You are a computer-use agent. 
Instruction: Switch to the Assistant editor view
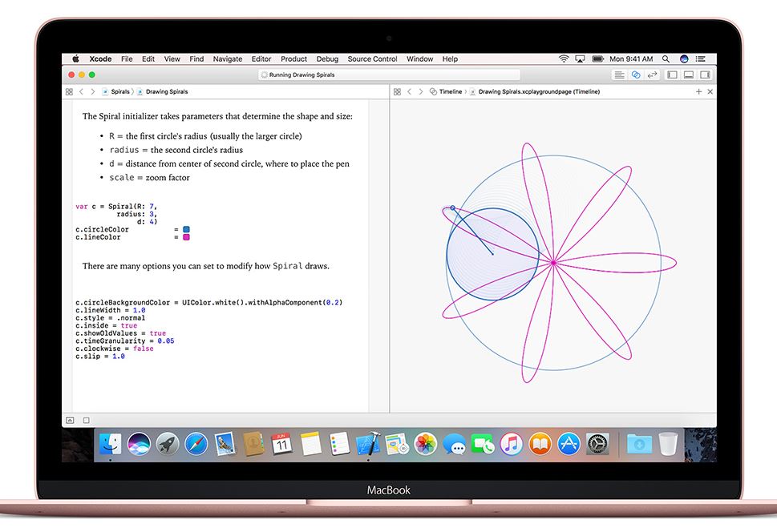click(x=636, y=75)
